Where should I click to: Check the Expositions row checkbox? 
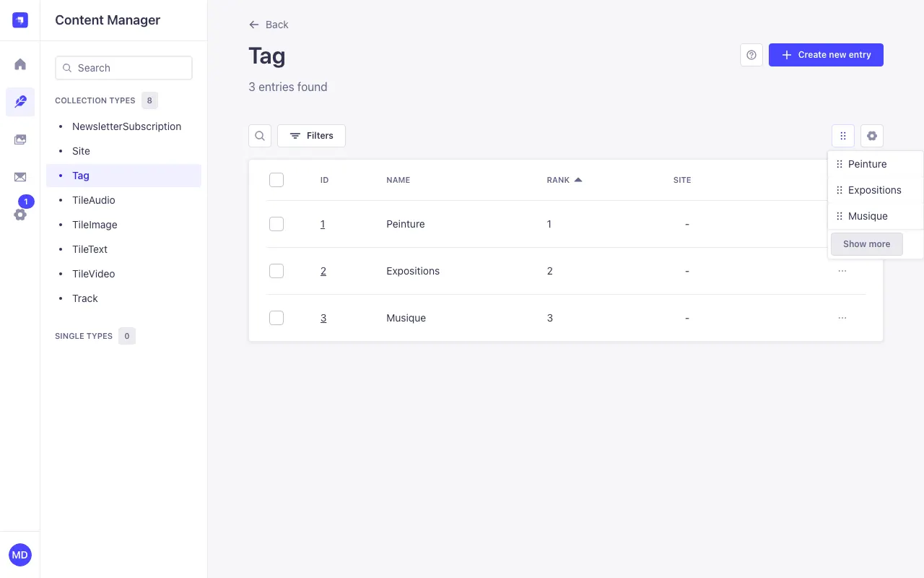(276, 271)
